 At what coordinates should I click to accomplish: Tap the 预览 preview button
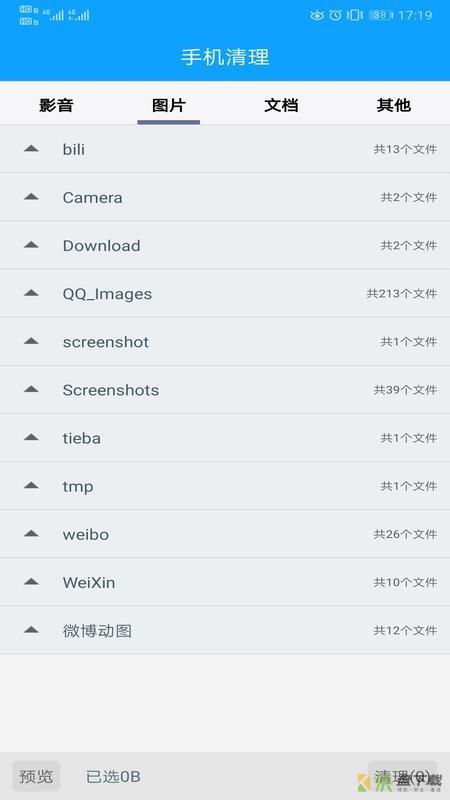36,776
